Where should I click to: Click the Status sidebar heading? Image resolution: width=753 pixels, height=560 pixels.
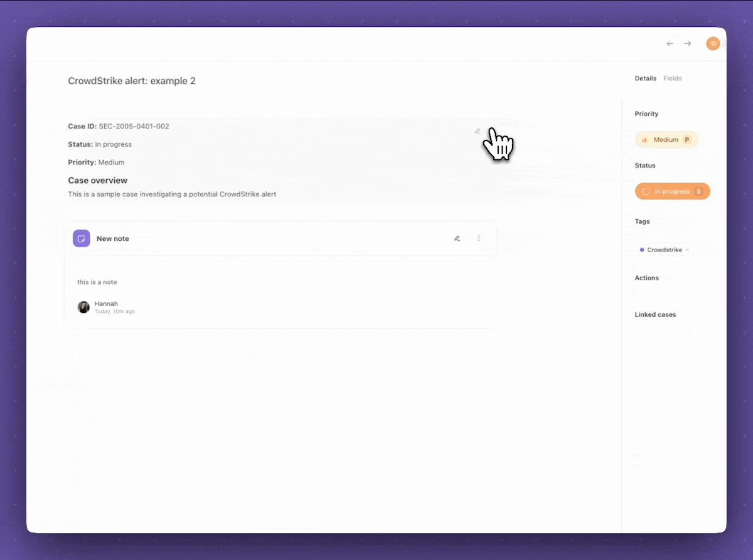[645, 166]
